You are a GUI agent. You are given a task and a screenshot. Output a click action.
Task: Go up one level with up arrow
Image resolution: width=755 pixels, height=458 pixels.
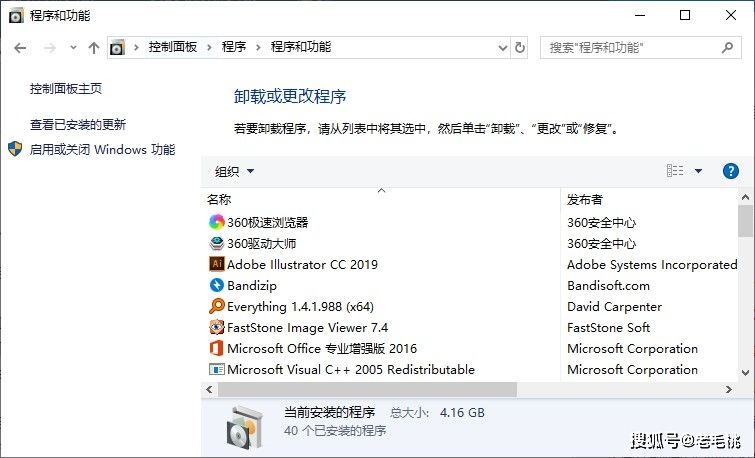(x=94, y=48)
